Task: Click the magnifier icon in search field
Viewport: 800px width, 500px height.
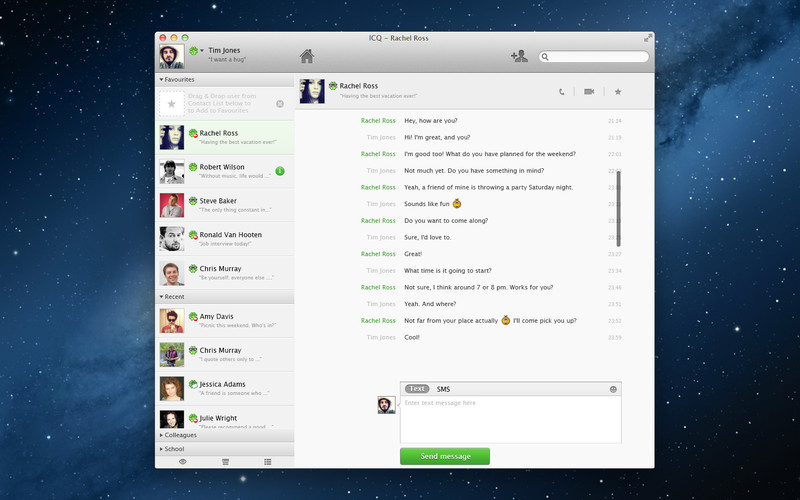Action: [545, 57]
